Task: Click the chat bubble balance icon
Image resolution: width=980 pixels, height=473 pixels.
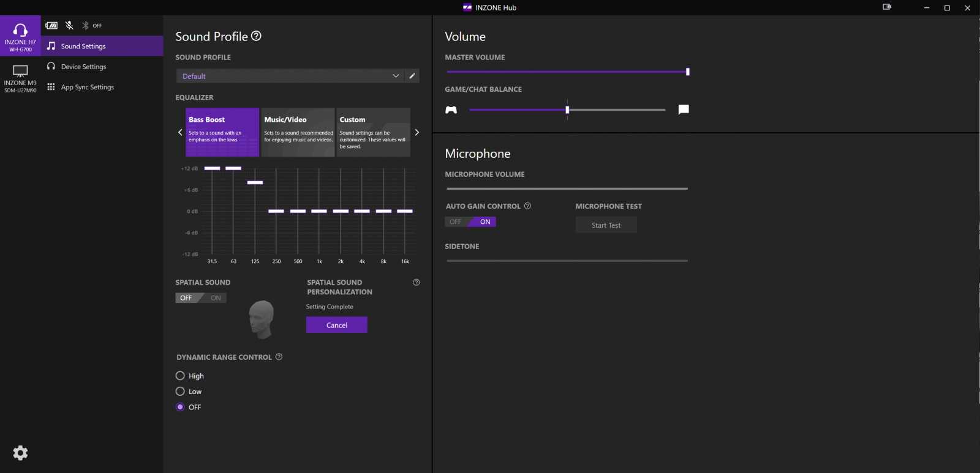Action: pos(684,110)
